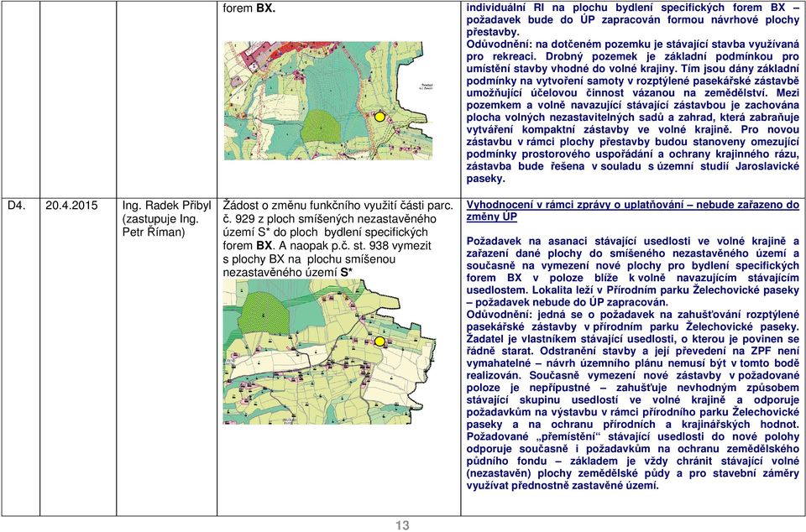
Task: Click the heading "Vyhodnocení v rámci zprávy o uplatňování"
Action: click(574, 205)
